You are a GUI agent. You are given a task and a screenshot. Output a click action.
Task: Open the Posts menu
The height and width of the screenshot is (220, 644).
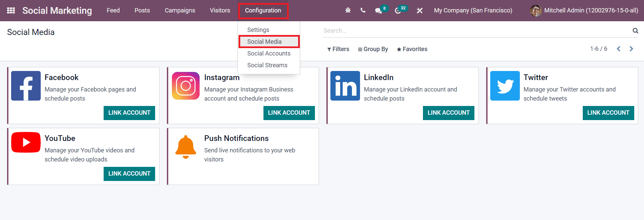click(x=142, y=10)
